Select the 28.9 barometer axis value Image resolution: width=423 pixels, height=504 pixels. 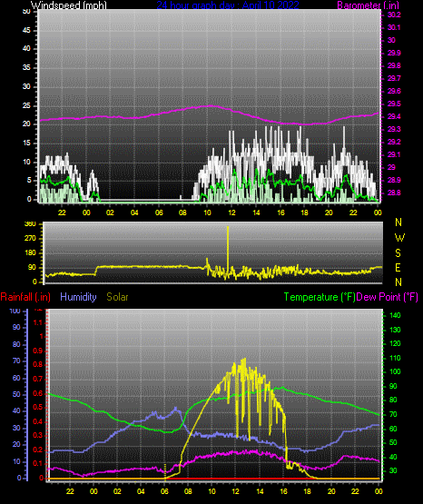point(394,180)
